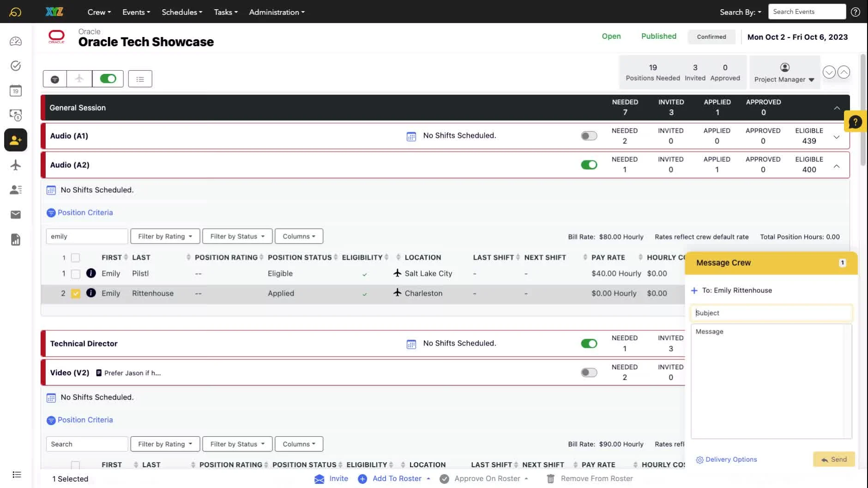Open the crew list icon in sidebar
Screen dimensions: 868x488
tap(16, 189)
